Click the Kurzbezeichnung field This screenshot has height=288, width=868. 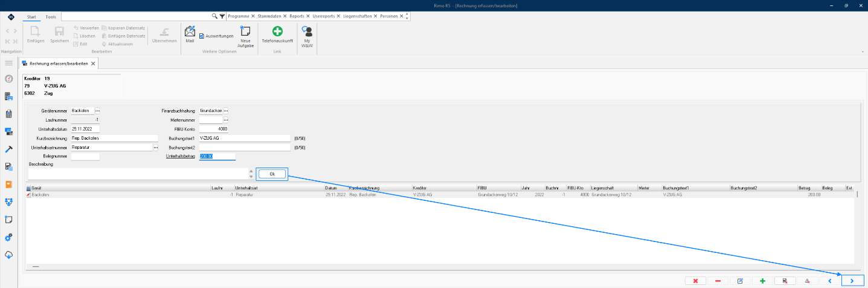coord(114,138)
